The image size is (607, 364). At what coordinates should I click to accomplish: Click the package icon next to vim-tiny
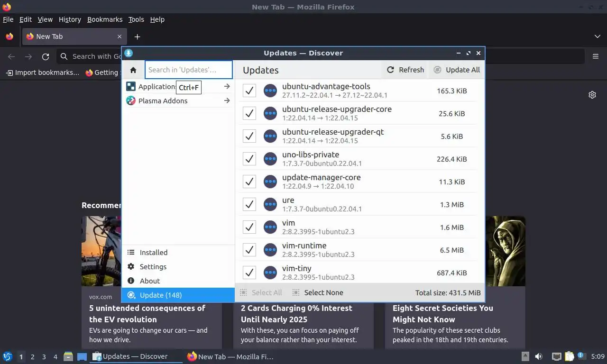[270, 273]
